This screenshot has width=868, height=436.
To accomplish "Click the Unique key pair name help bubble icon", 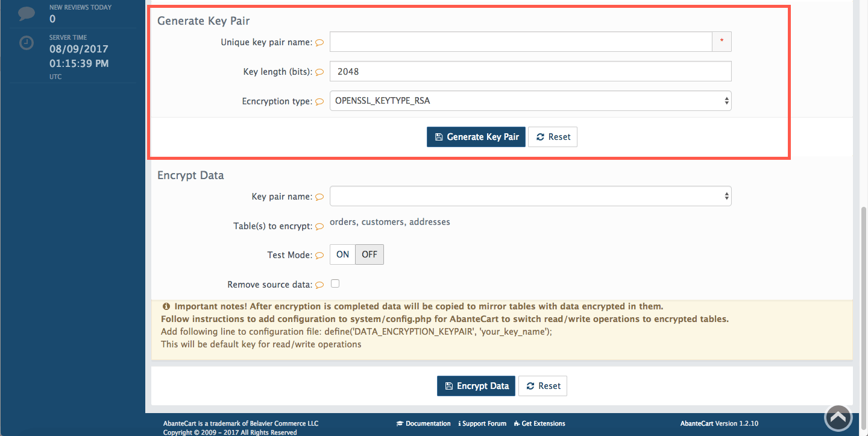I will click(x=319, y=43).
